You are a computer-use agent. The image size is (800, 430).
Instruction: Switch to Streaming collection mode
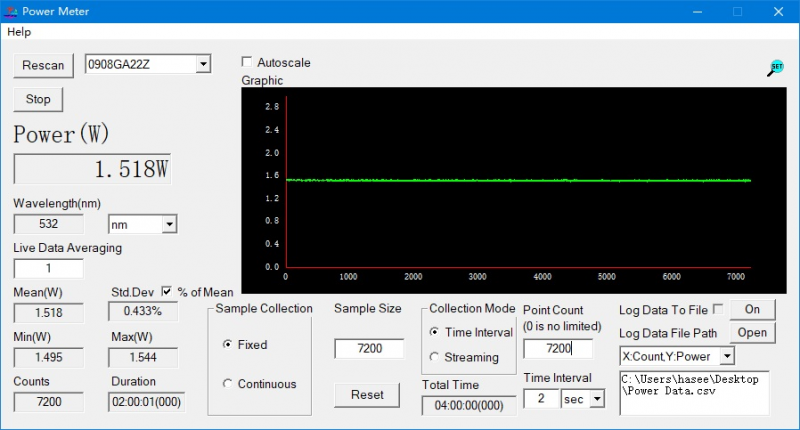coord(434,357)
